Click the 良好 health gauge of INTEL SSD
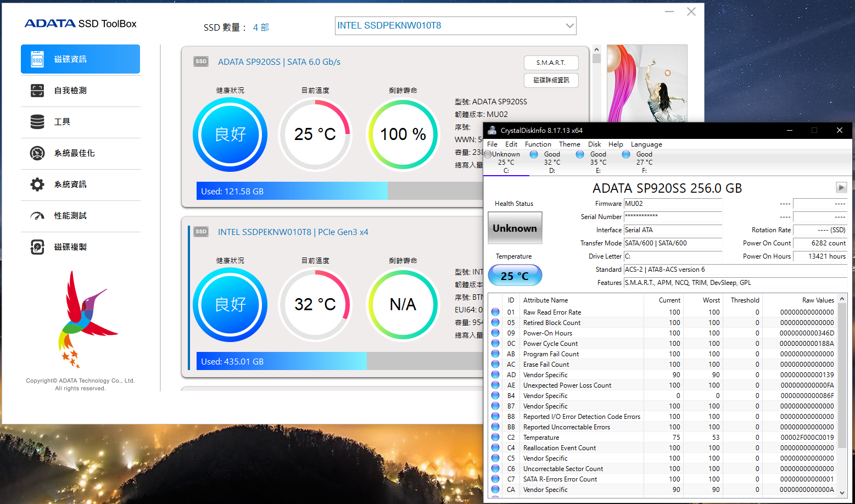Viewport: 855px width, 504px height. (x=230, y=305)
